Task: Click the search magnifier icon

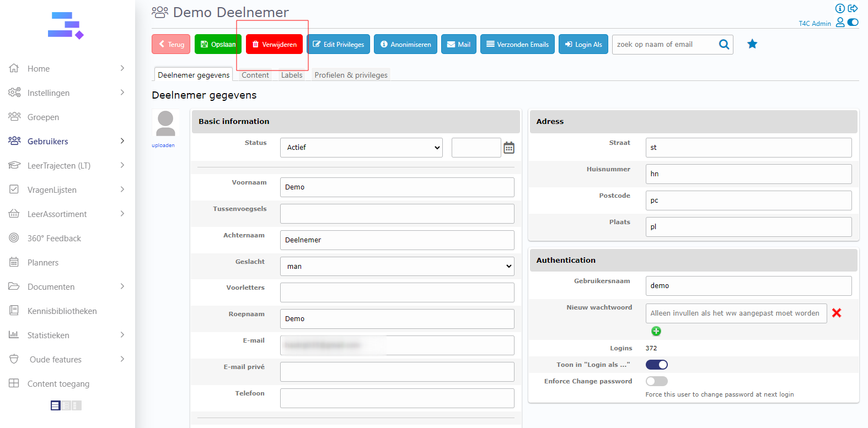Action: tap(724, 44)
